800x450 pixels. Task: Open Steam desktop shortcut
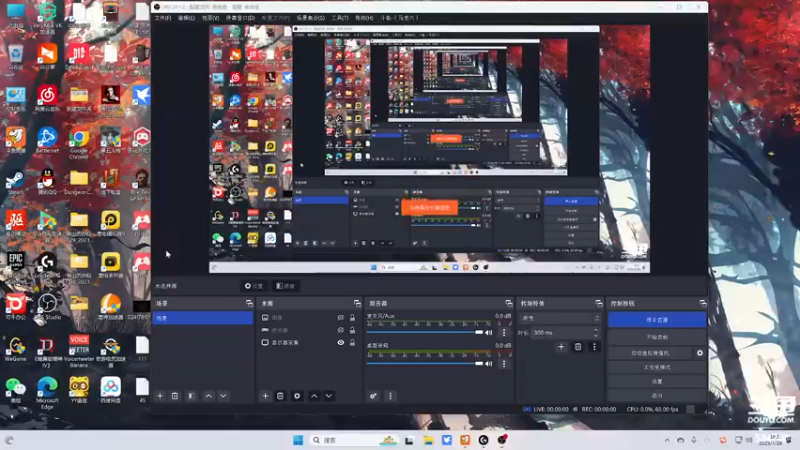(15, 183)
